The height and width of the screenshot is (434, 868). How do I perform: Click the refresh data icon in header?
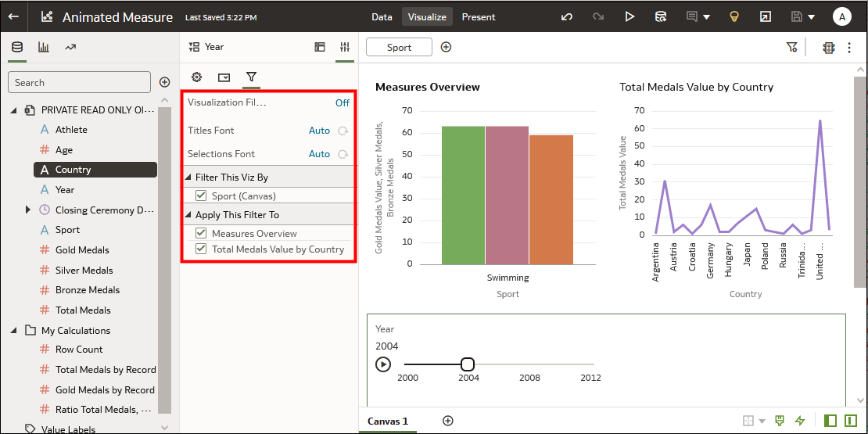click(x=661, y=16)
